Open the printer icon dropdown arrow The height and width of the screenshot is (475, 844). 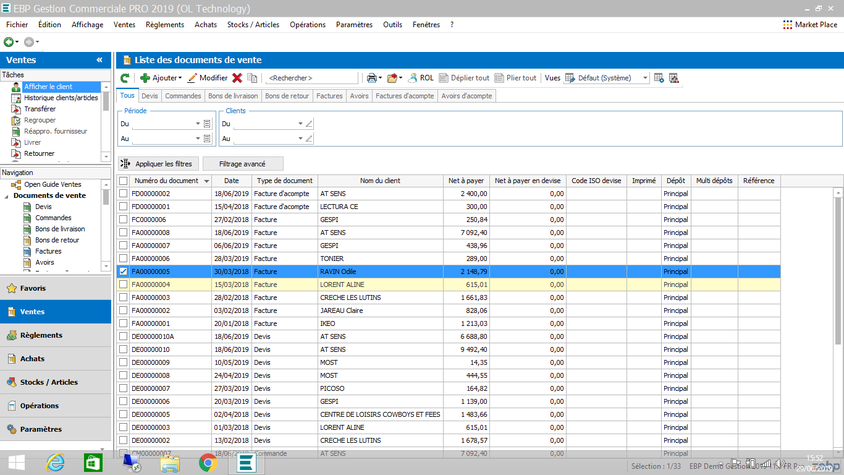381,78
